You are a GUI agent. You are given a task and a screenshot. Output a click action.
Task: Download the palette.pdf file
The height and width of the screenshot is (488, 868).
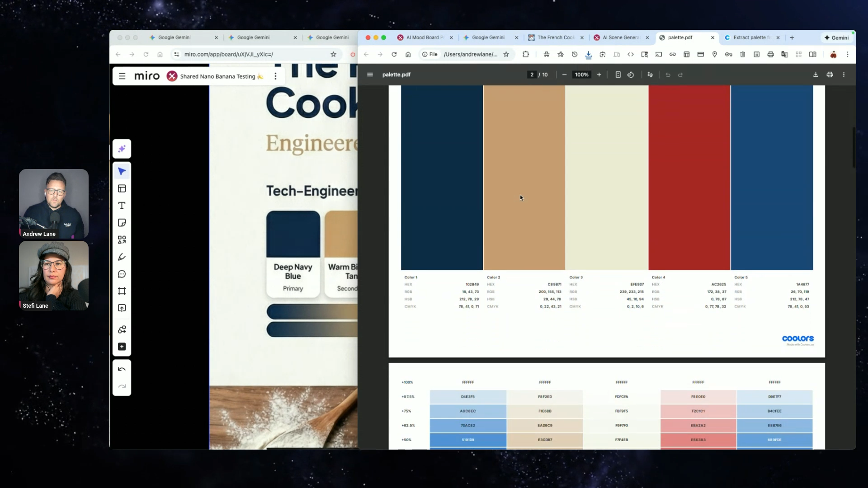[x=816, y=75]
